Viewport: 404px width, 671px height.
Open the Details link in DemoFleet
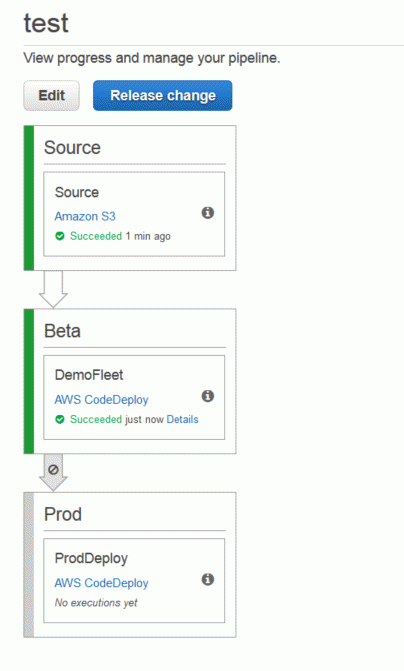(x=182, y=419)
